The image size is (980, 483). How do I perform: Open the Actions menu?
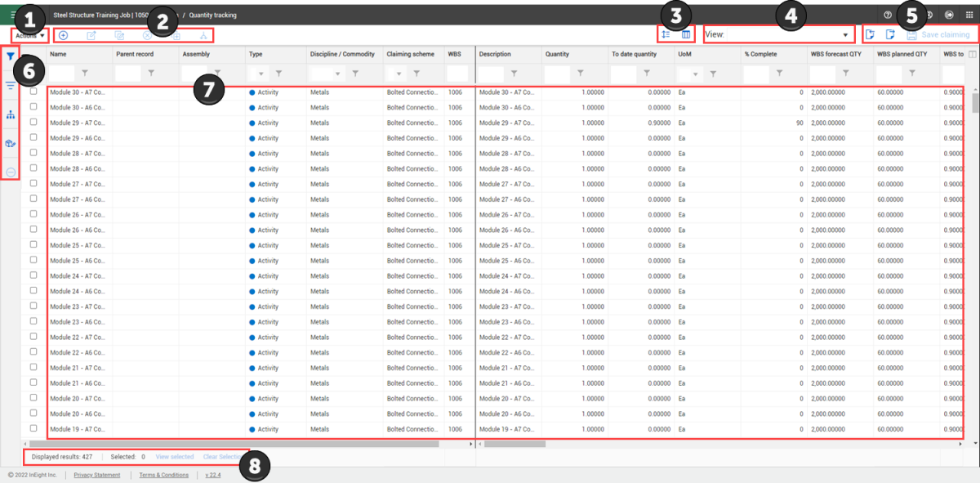pyautogui.click(x=29, y=35)
